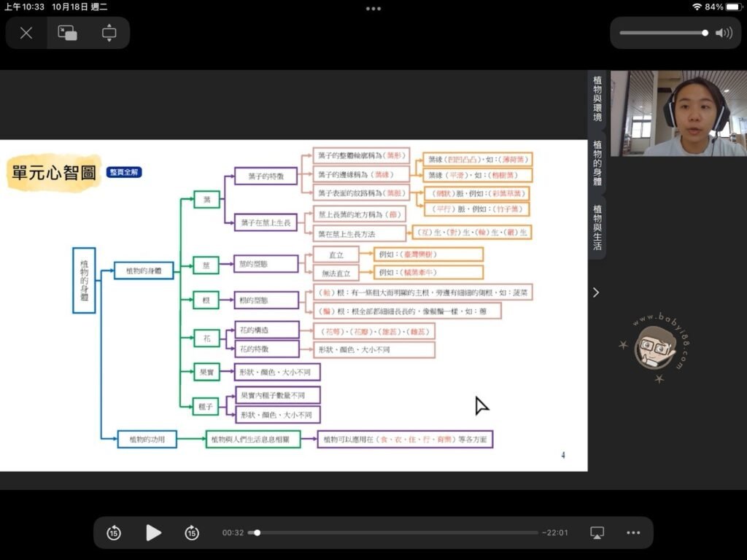This screenshot has height=560, width=747.
Task: Adjust the volume slider at top right
Action: click(705, 33)
